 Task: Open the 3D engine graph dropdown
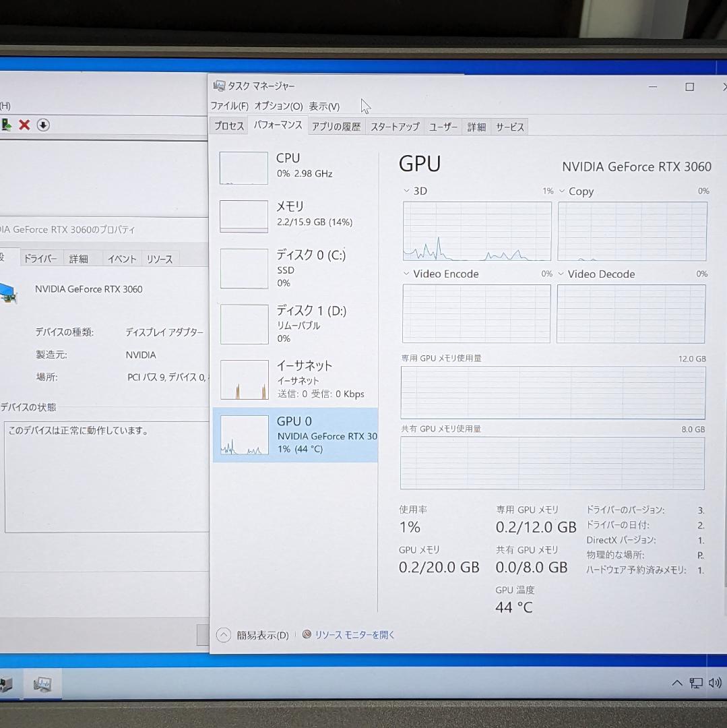tap(407, 191)
